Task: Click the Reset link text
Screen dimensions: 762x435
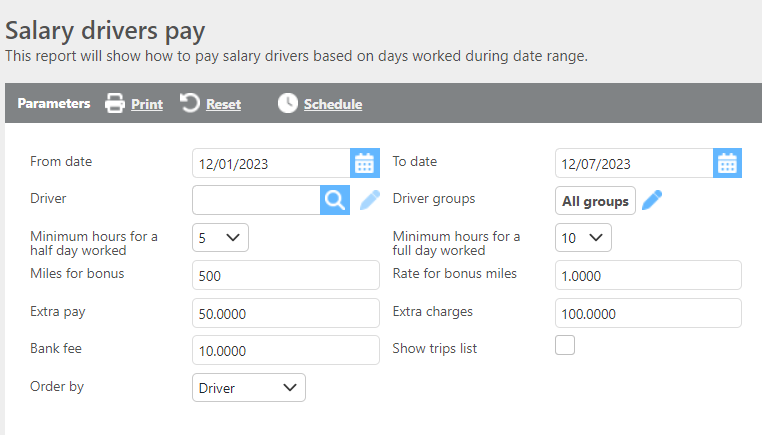Action: 223,104
